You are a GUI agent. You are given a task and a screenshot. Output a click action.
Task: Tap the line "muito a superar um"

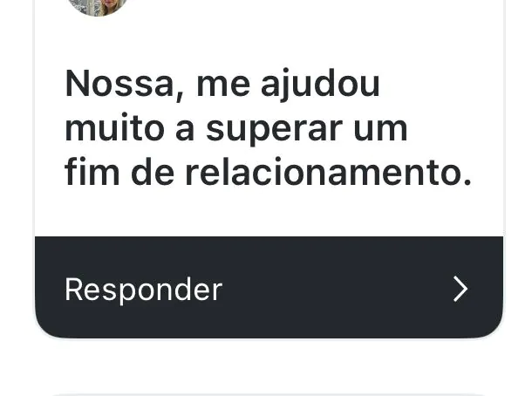point(236,128)
